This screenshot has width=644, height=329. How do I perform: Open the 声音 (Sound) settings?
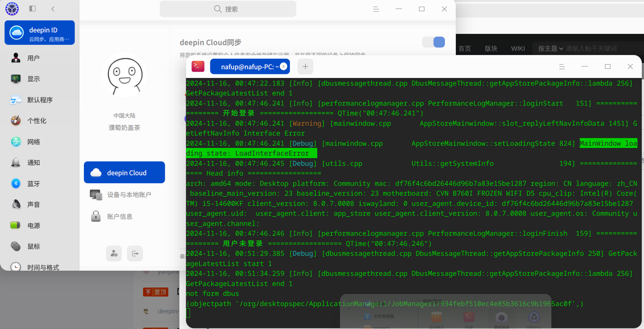tap(39, 204)
